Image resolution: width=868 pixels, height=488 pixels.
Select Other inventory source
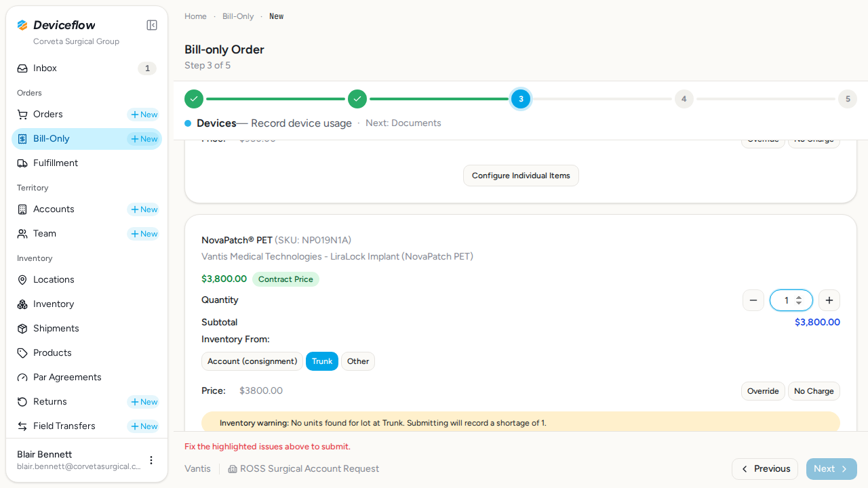358,361
